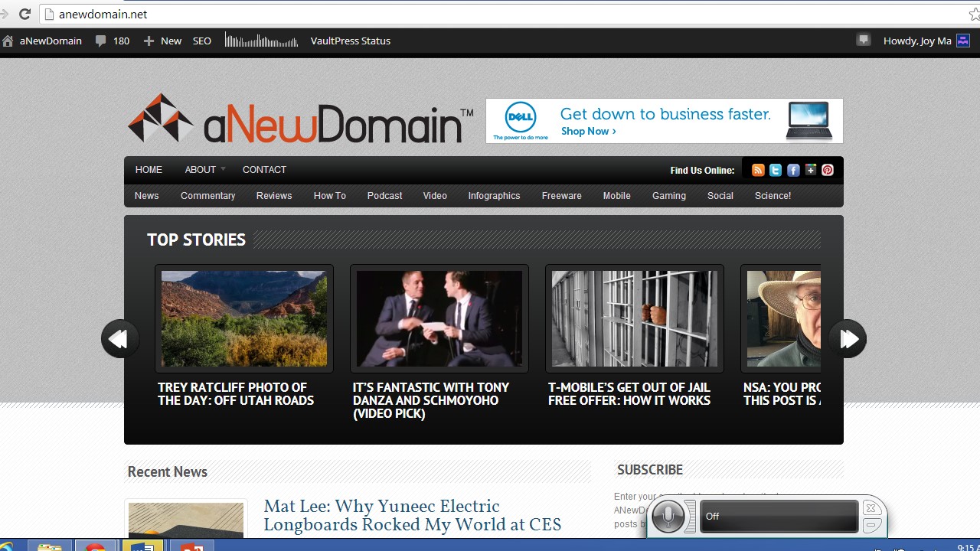Click the T-Mobile jail cell story thumbnail

[x=634, y=318]
